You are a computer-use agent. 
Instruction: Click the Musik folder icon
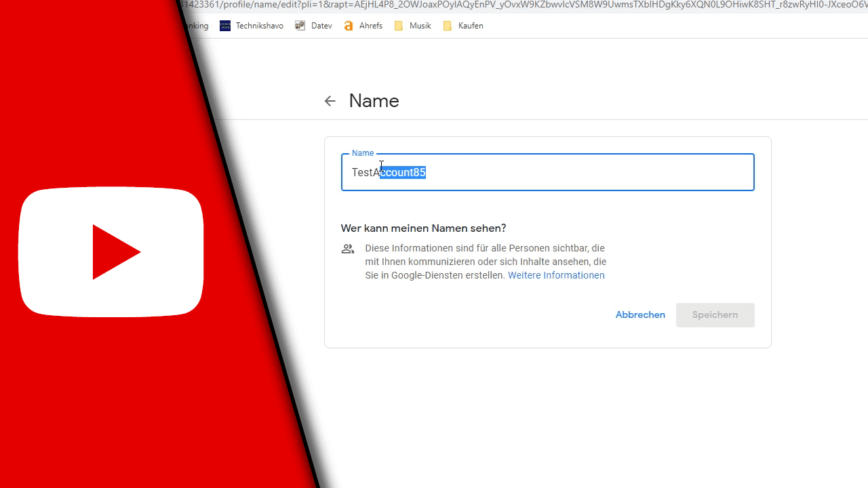tap(399, 26)
